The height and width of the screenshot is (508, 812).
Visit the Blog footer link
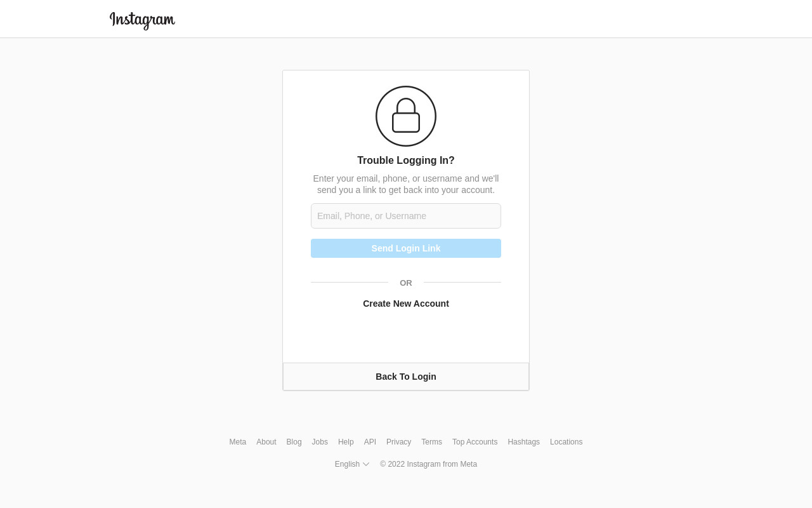[294, 442]
